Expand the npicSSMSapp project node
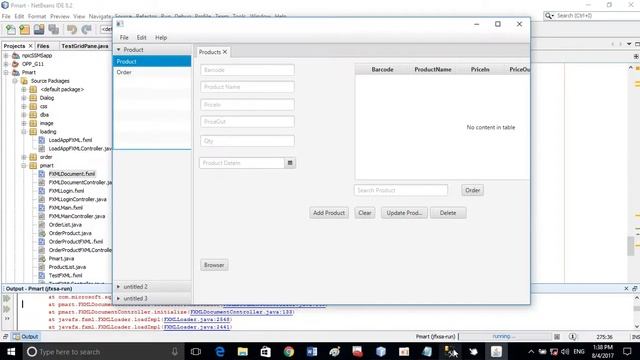This screenshot has width=640, height=360. tap(6, 56)
